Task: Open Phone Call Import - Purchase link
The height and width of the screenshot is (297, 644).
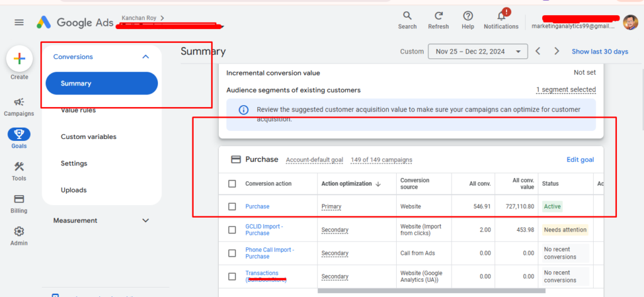Action: (270, 253)
